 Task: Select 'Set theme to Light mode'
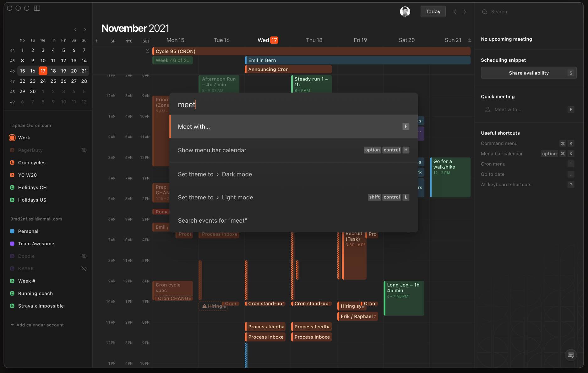coord(293,198)
